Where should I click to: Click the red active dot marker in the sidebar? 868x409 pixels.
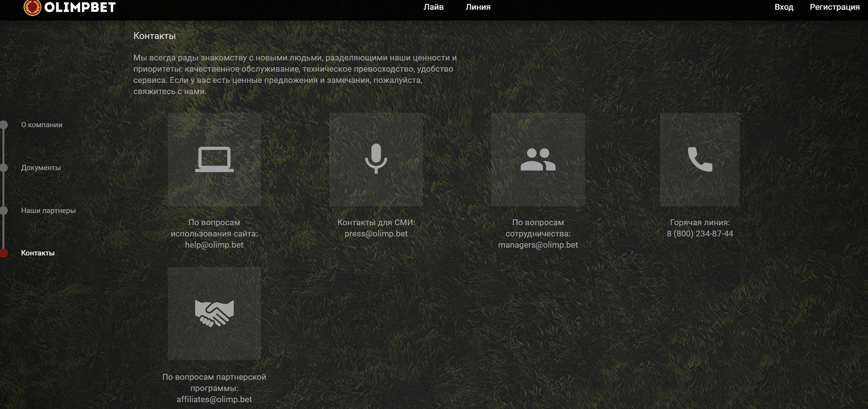click(4, 253)
